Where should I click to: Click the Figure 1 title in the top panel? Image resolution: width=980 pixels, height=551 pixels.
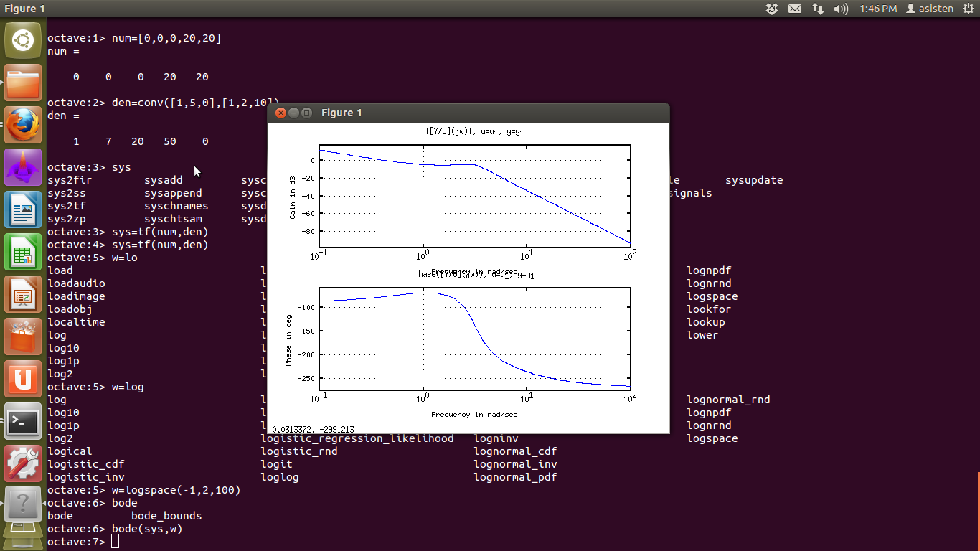click(x=25, y=9)
